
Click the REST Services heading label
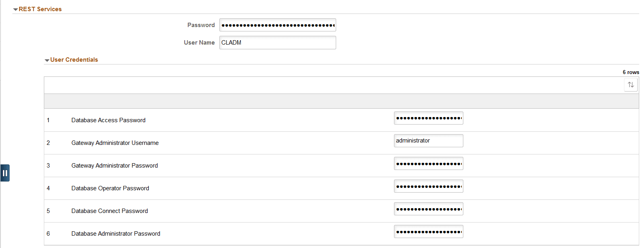(39, 9)
